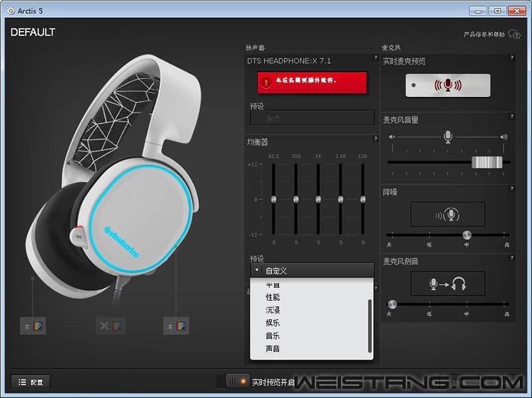
Task: Click the 扬声器 section label
Action: [x=255, y=48]
